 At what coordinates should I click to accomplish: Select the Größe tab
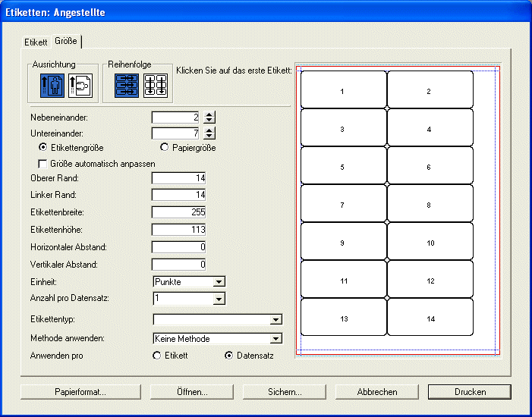point(65,41)
